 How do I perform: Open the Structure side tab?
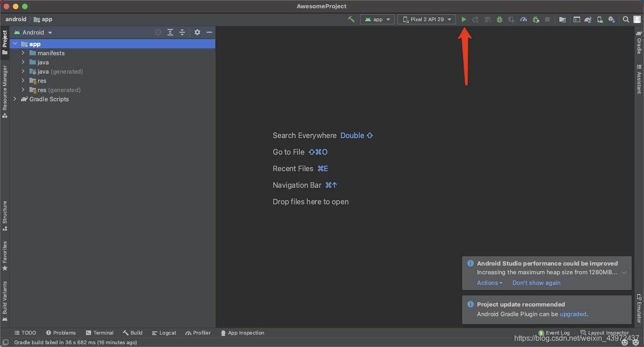[x=5, y=215]
